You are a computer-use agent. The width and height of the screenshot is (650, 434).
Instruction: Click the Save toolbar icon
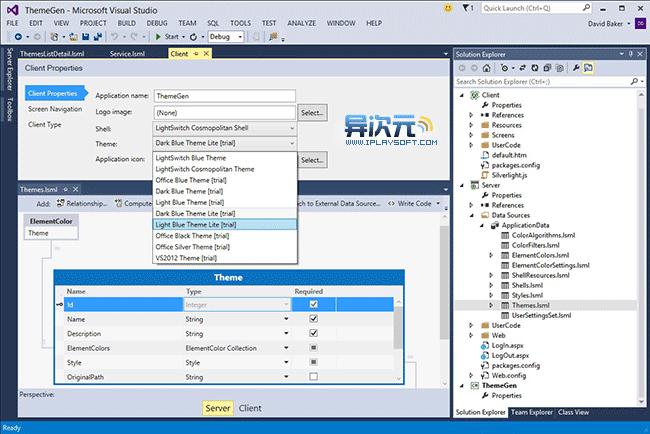coord(85,37)
